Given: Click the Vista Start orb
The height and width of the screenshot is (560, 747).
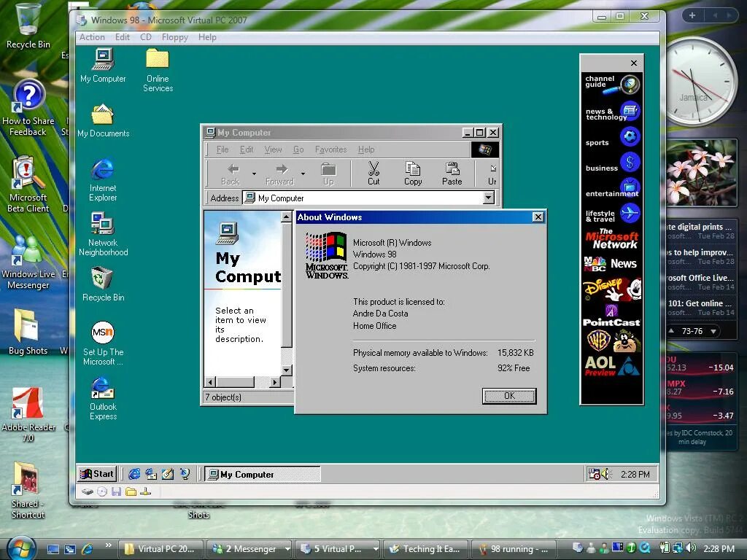Looking at the screenshot, I should pyautogui.click(x=21, y=548).
